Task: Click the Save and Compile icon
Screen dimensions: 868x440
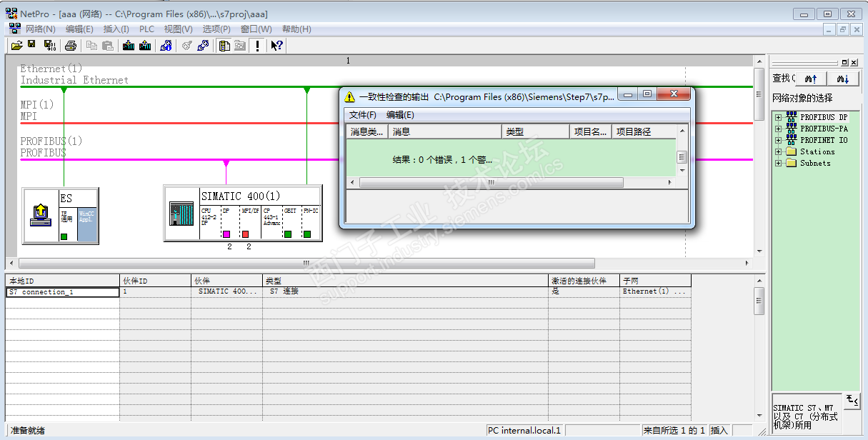Action: click(x=49, y=46)
